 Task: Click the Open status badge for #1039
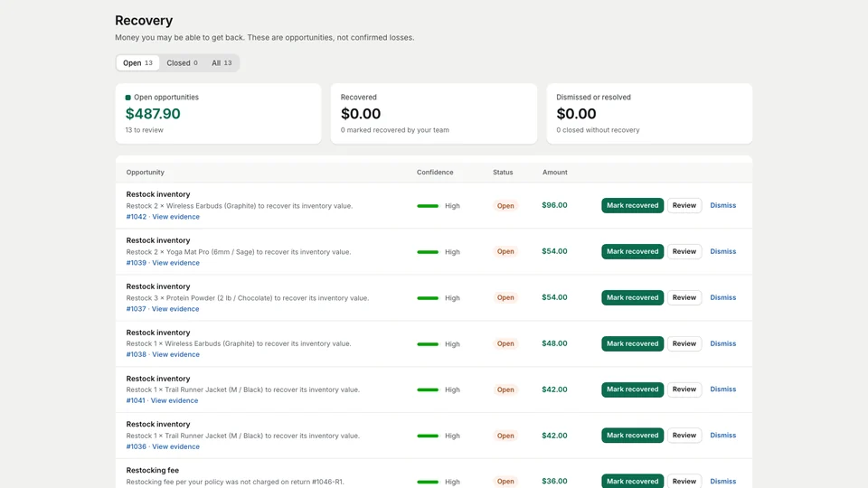pyautogui.click(x=505, y=251)
